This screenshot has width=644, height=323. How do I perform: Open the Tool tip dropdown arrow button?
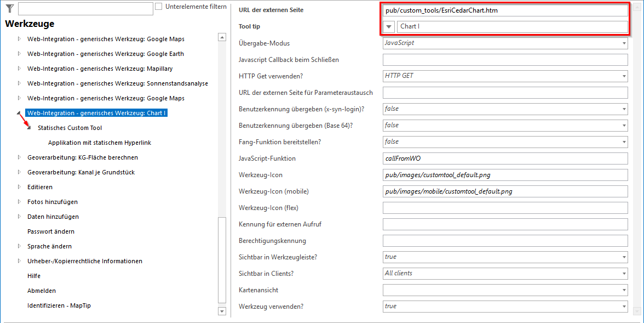[x=389, y=26]
